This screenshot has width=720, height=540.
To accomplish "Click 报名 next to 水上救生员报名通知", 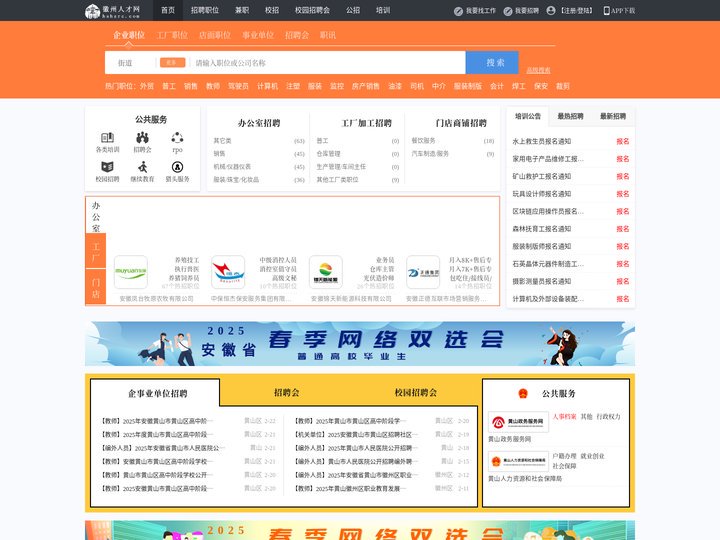I will click(x=623, y=141).
